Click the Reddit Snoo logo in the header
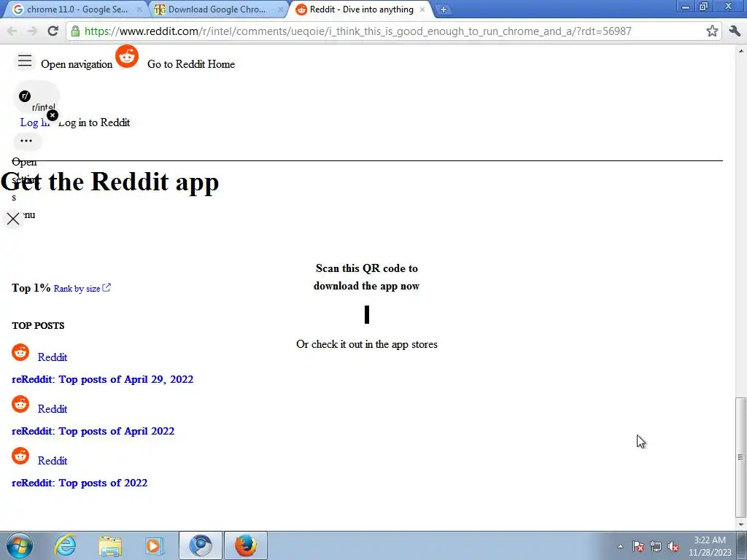 [x=127, y=57]
